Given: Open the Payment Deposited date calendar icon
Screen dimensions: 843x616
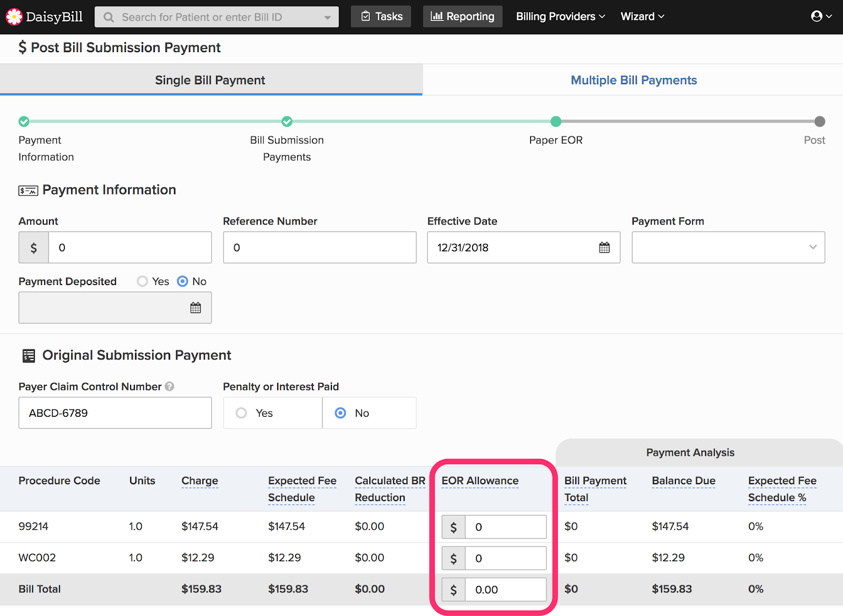Looking at the screenshot, I should click(x=195, y=308).
